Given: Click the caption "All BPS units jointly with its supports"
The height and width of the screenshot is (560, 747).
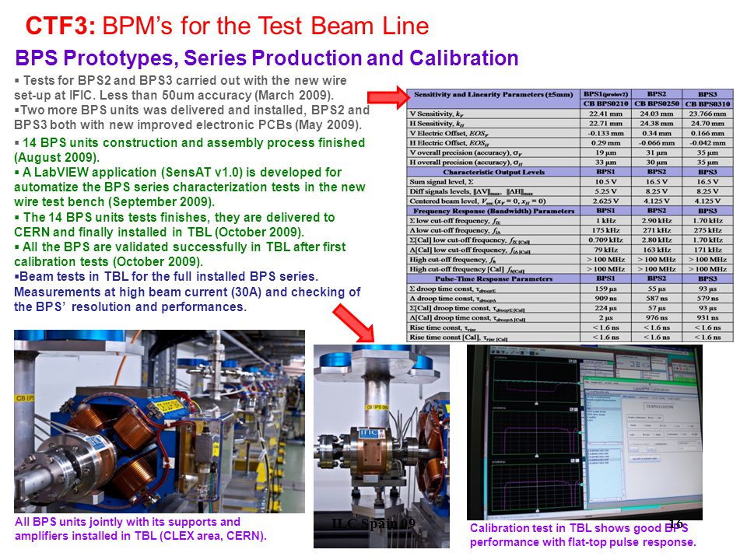Looking at the screenshot, I should [x=141, y=529].
